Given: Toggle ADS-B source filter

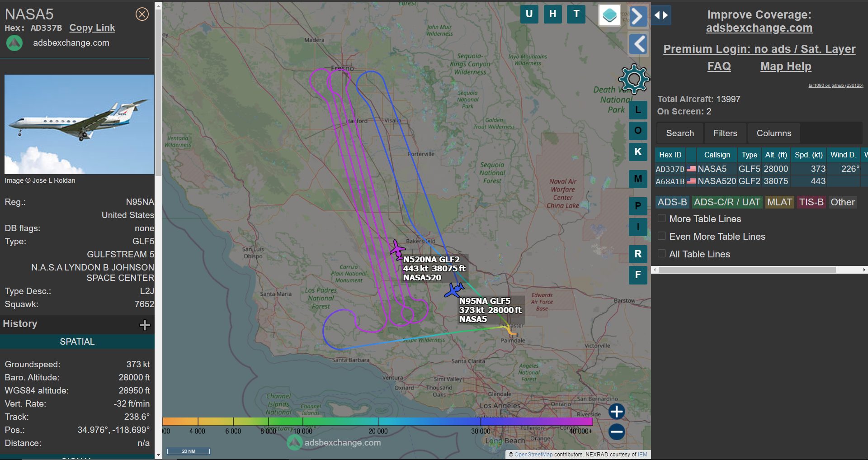Looking at the screenshot, I should [x=672, y=202].
